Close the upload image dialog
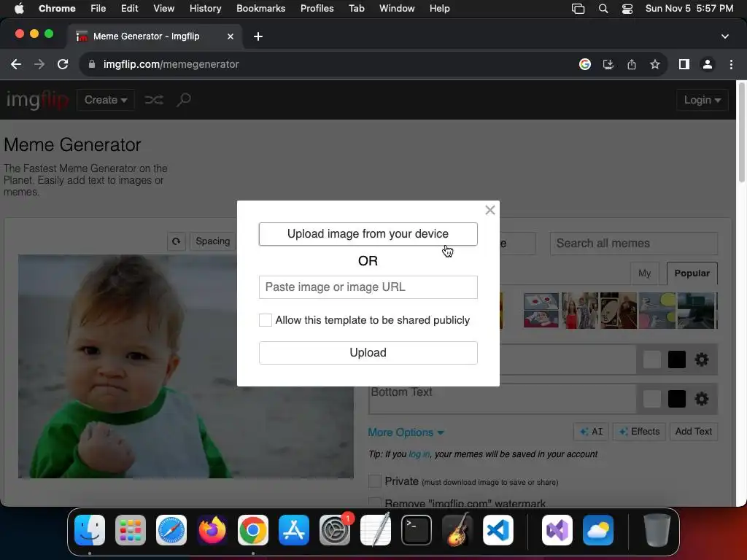The width and height of the screenshot is (747, 560). (489, 210)
